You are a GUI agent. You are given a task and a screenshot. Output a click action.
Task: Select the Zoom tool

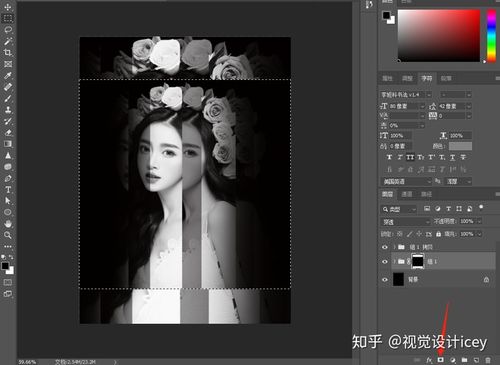click(x=8, y=235)
